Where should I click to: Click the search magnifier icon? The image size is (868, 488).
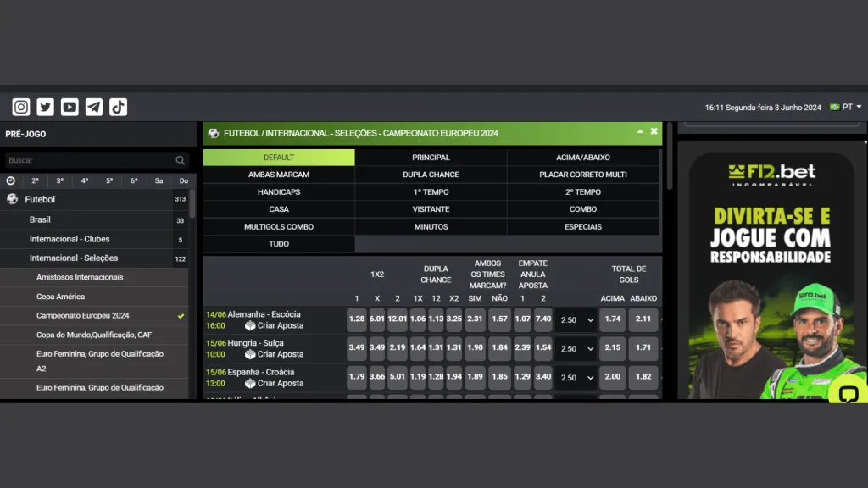tap(181, 160)
